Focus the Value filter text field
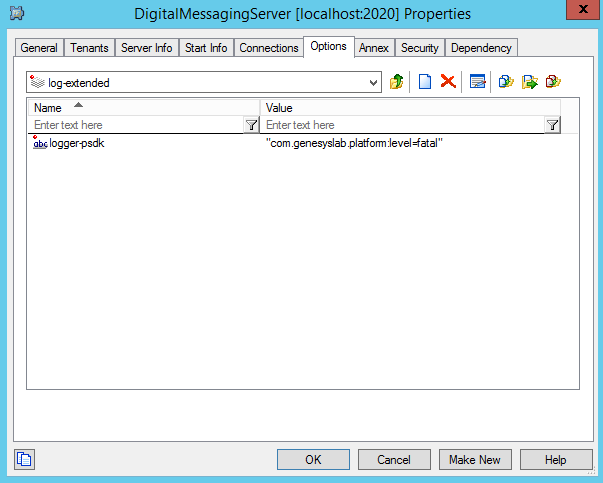603x483 pixels. [x=403, y=125]
